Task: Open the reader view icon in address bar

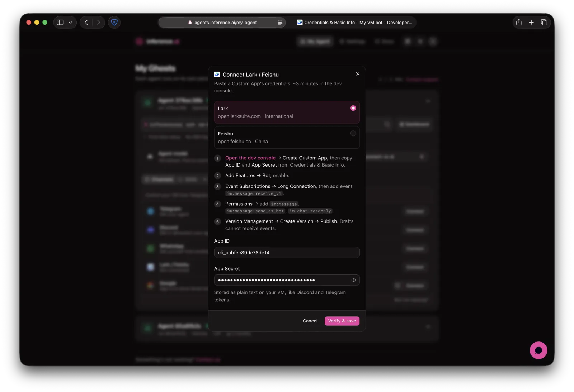Action: 280,23
